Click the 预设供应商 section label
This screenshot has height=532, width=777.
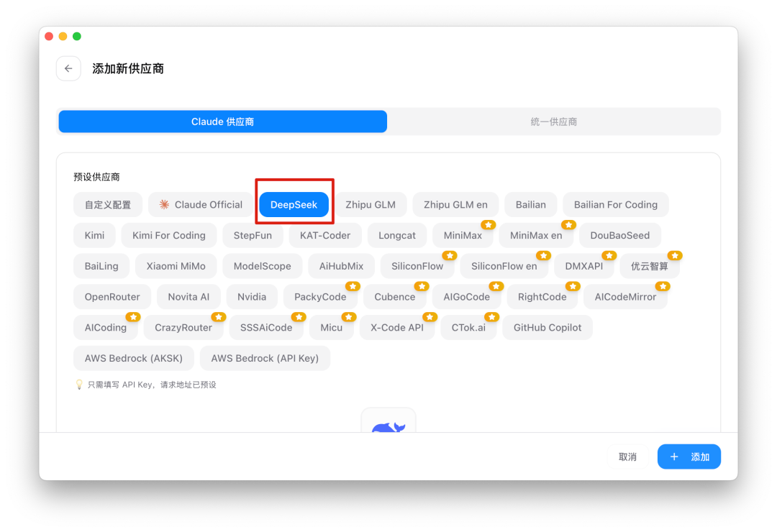(96, 177)
